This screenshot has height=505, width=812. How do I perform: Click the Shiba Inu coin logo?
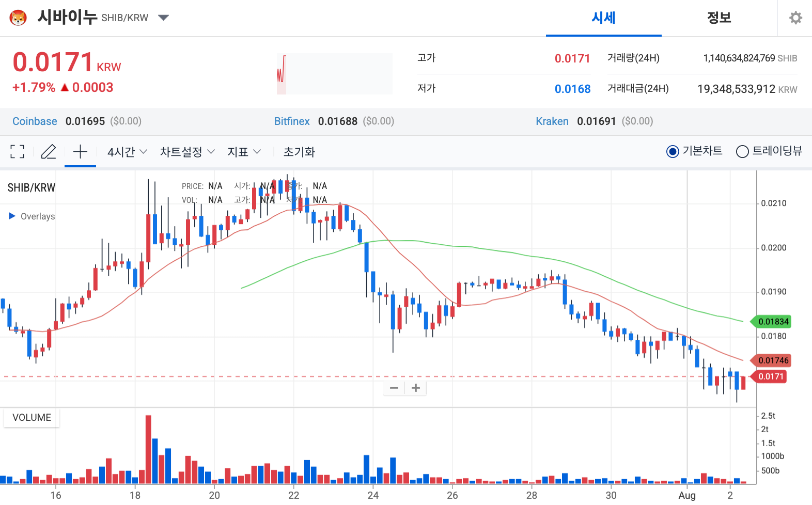coord(18,18)
